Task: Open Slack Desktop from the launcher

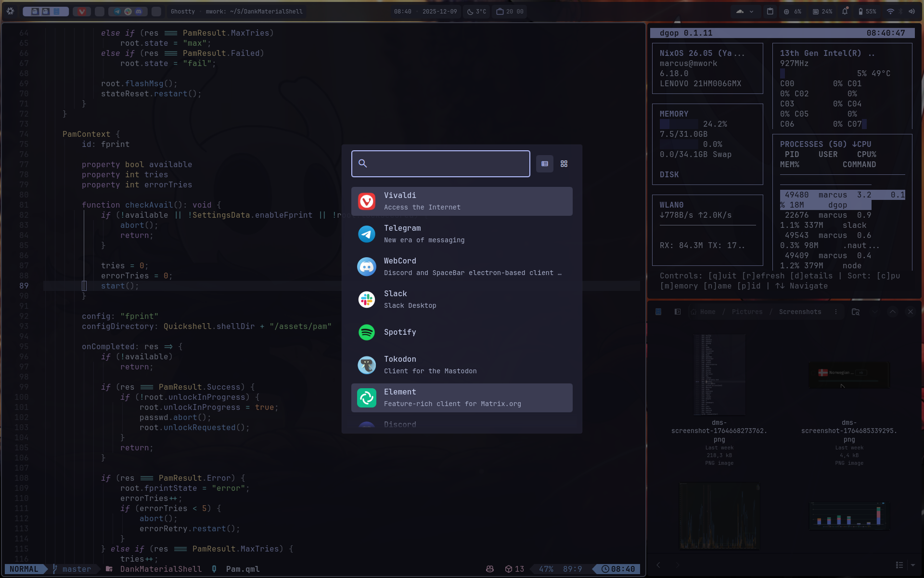Action: point(462,300)
